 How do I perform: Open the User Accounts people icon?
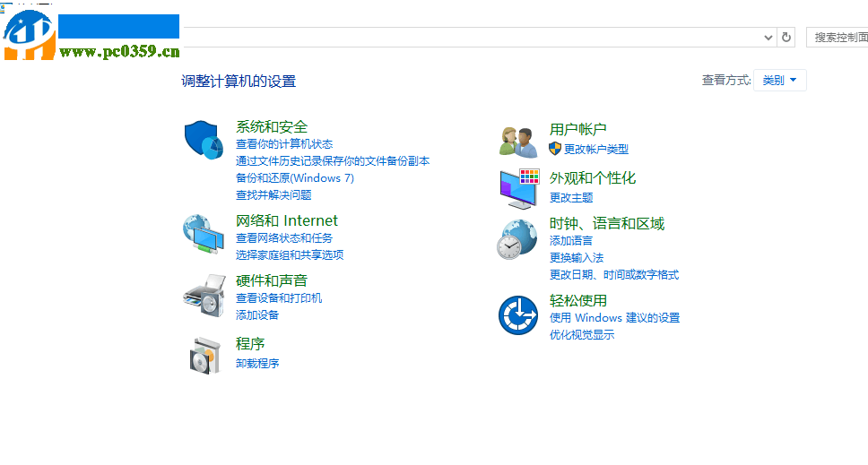(518, 142)
